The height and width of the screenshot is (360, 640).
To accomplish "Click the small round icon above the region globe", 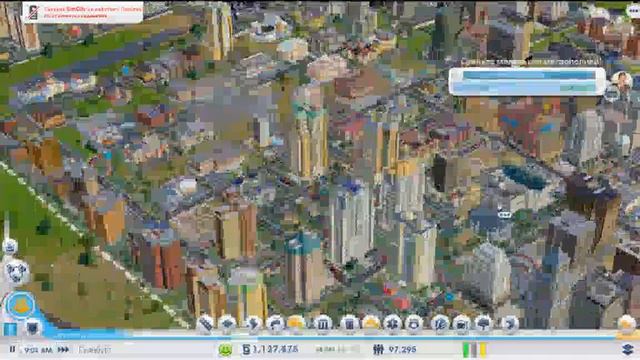I will (9, 247).
